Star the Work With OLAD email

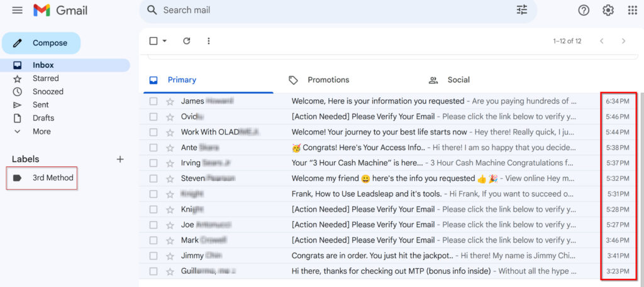pyautogui.click(x=170, y=133)
